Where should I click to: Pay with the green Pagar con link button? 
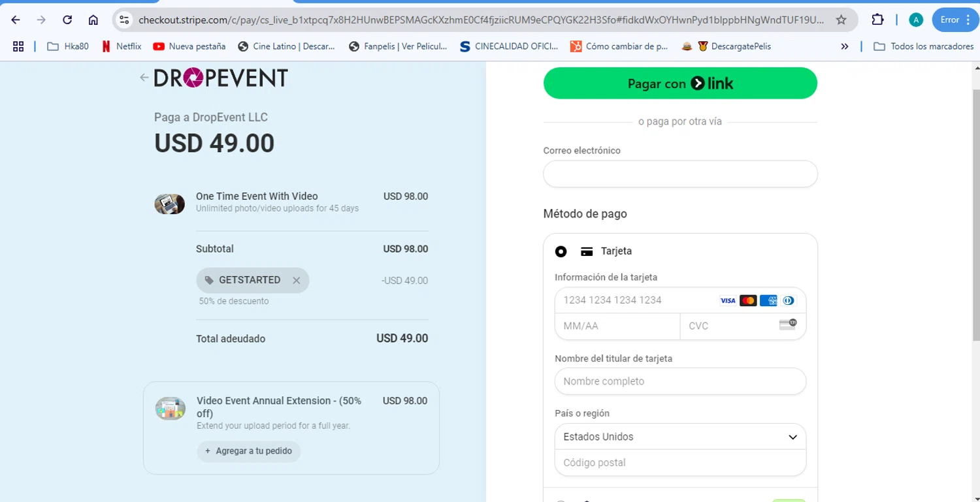point(680,84)
